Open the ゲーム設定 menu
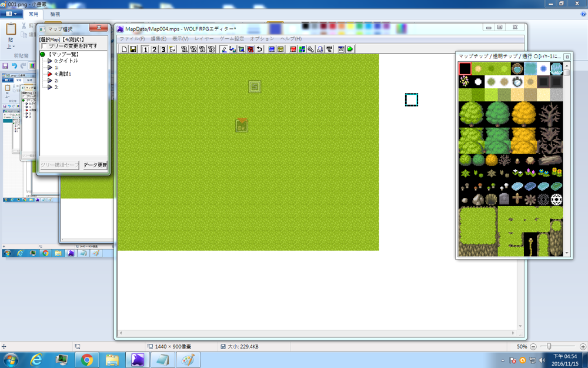This screenshot has height=368, width=588. click(x=232, y=39)
